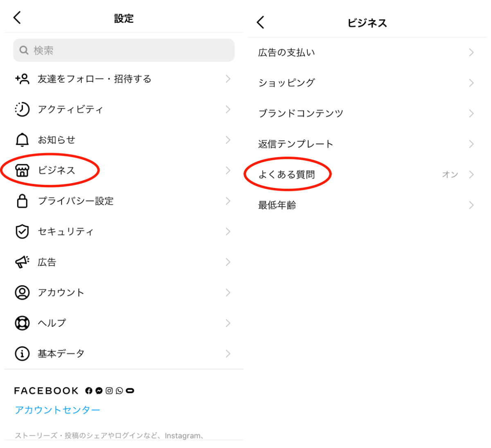Open the ブランドコンテンツ menu item
The width and height of the screenshot is (491, 448).
(367, 113)
